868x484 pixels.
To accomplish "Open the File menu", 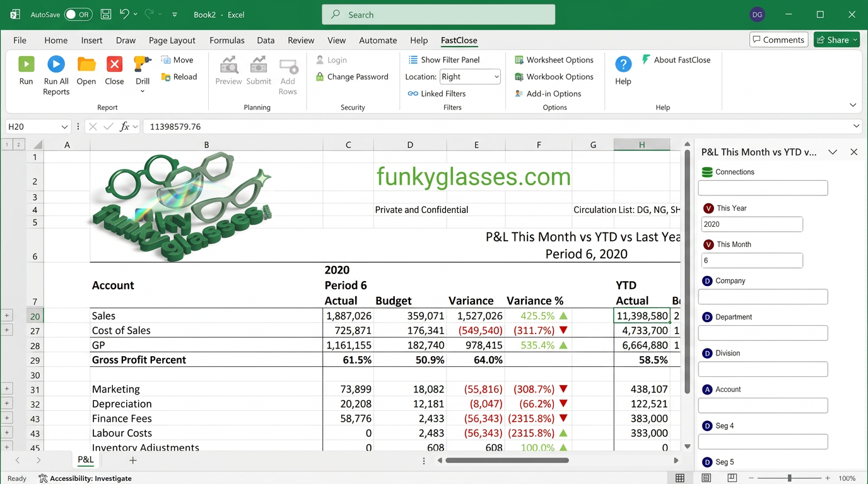I will 20,40.
